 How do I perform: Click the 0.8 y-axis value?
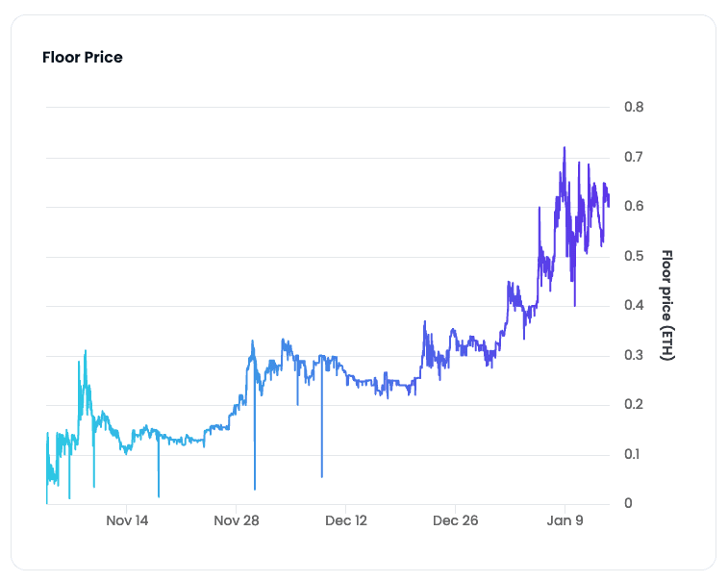pos(634,107)
